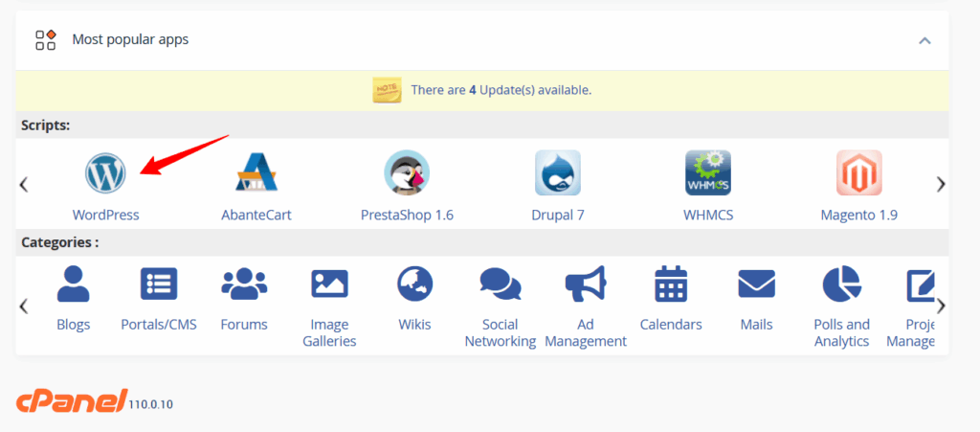The image size is (980, 432).
Task: Click the Polls and Analytics icon
Action: click(841, 284)
